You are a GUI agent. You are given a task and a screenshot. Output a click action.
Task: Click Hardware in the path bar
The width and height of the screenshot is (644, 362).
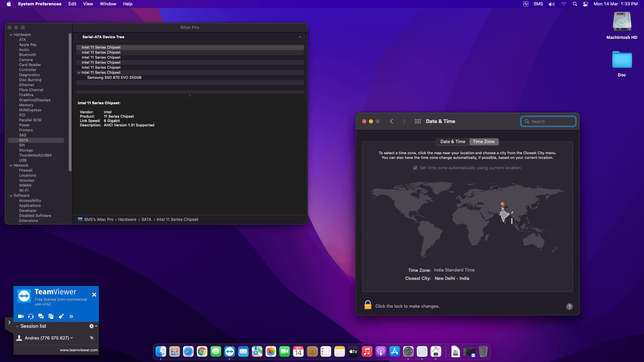(x=127, y=220)
